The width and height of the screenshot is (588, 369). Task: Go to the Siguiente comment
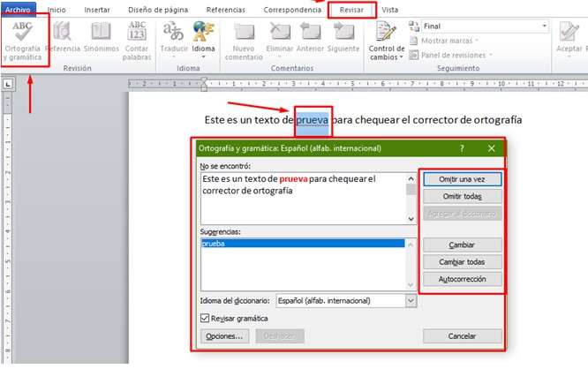click(343, 37)
